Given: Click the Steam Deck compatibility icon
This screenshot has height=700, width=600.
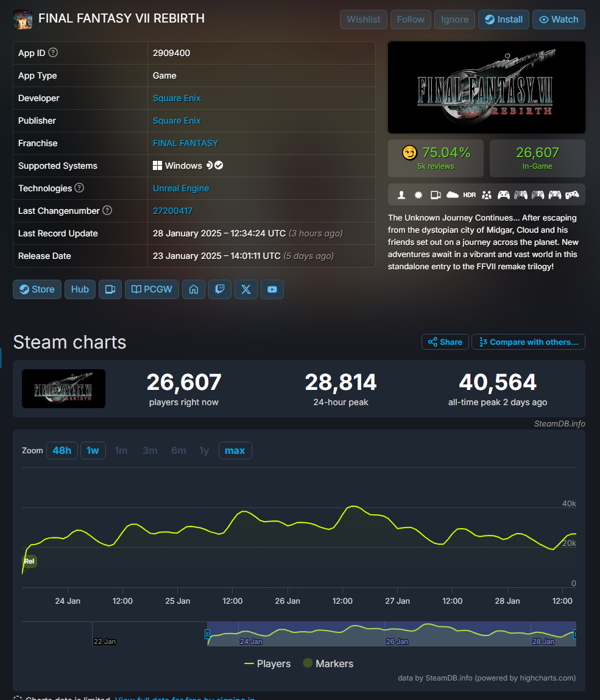Looking at the screenshot, I should click(210, 165).
